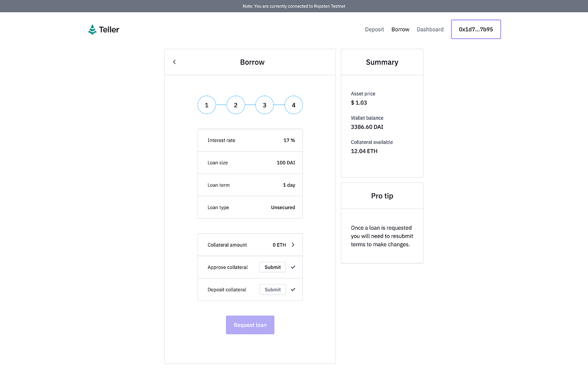Click Wallet balance 3386.60 DAI value

point(367,127)
